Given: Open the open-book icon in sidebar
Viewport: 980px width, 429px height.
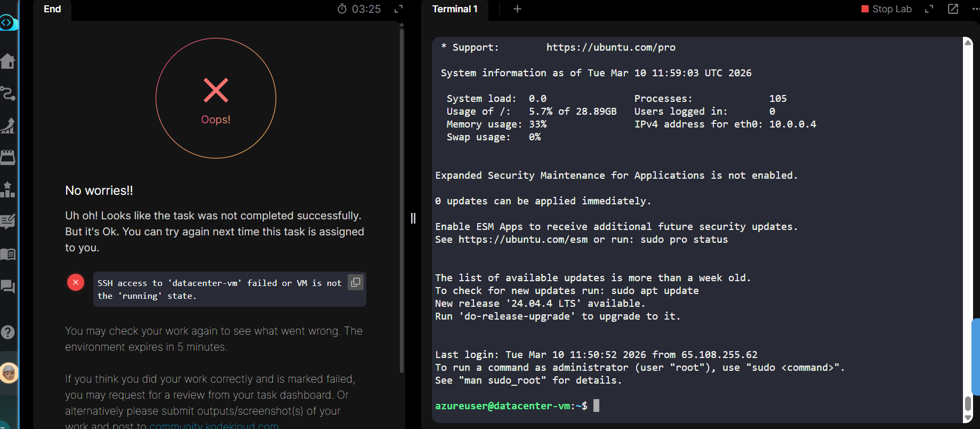Looking at the screenshot, I should (7, 254).
